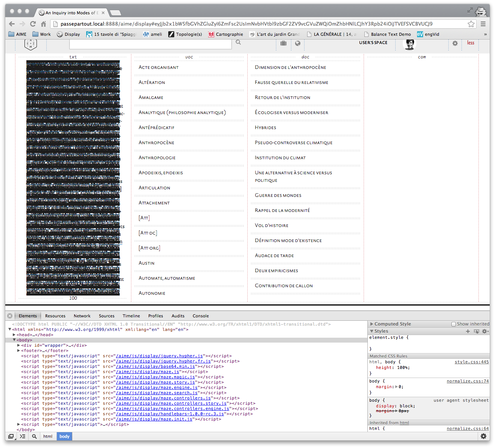Screen dimensions: 495x448
Task: Show the console drawer icon in DevTools
Action: click(x=23, y=436)
